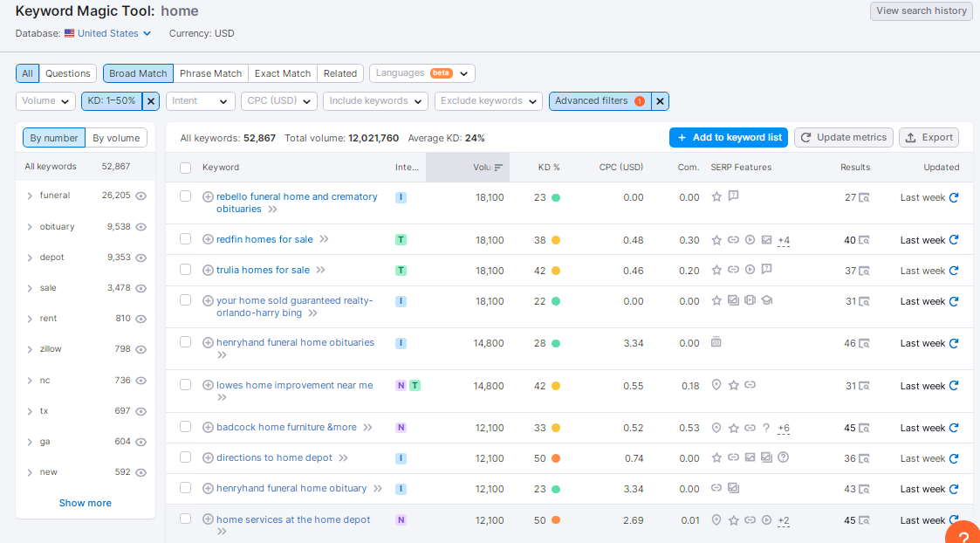Refresh the rebello funeral home row metrics

click(x=953, y=197)
